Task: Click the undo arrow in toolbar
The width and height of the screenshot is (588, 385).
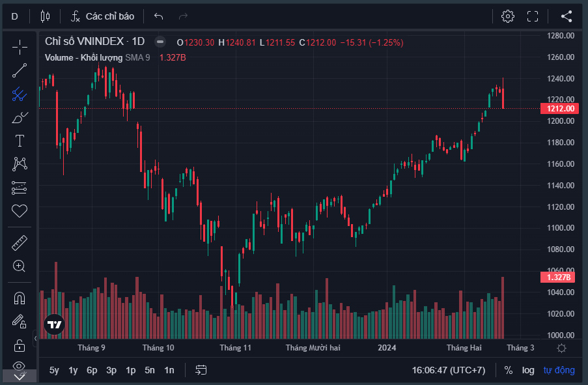Action: (x=159, y=16)
